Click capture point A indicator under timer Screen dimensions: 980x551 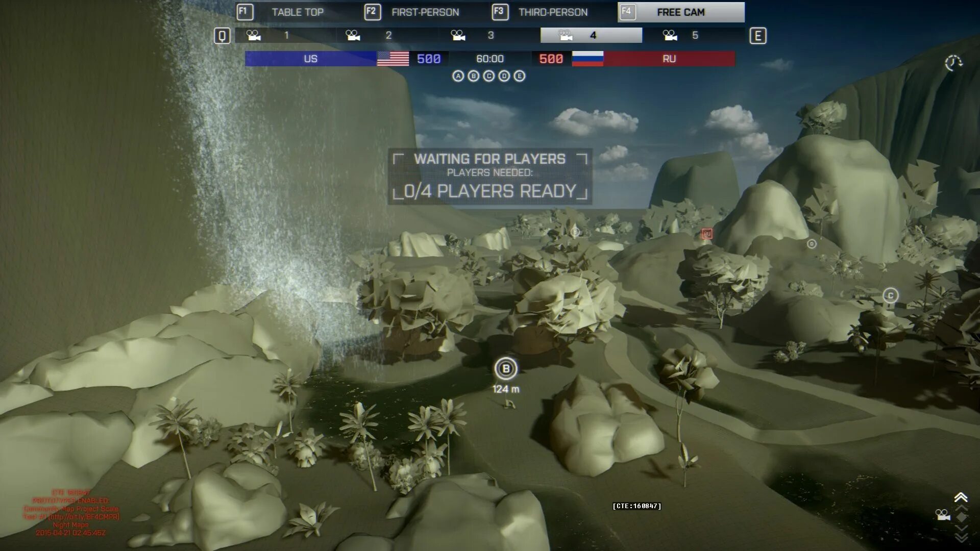(x=458, y=76)
